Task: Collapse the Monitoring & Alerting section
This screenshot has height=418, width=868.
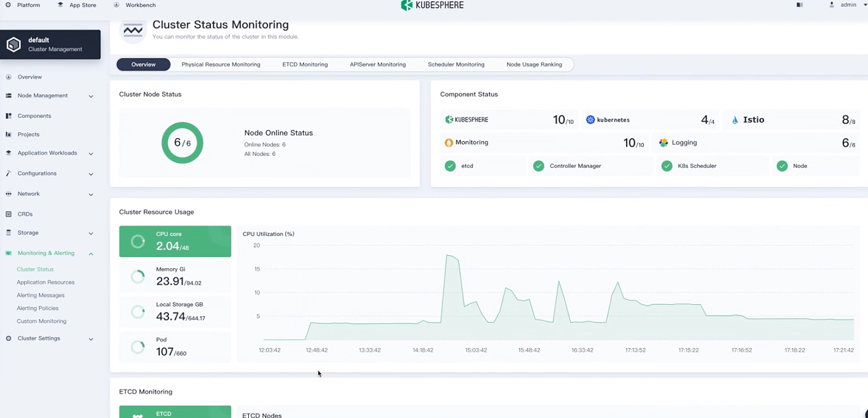Action: pos(91,254)
